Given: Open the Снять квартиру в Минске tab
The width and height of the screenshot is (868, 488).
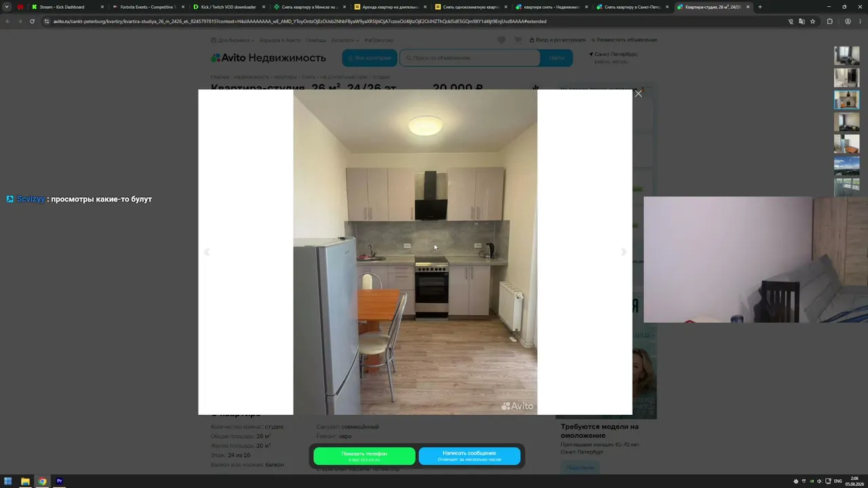Looking at the screenshot, I should tap(309, 7).
